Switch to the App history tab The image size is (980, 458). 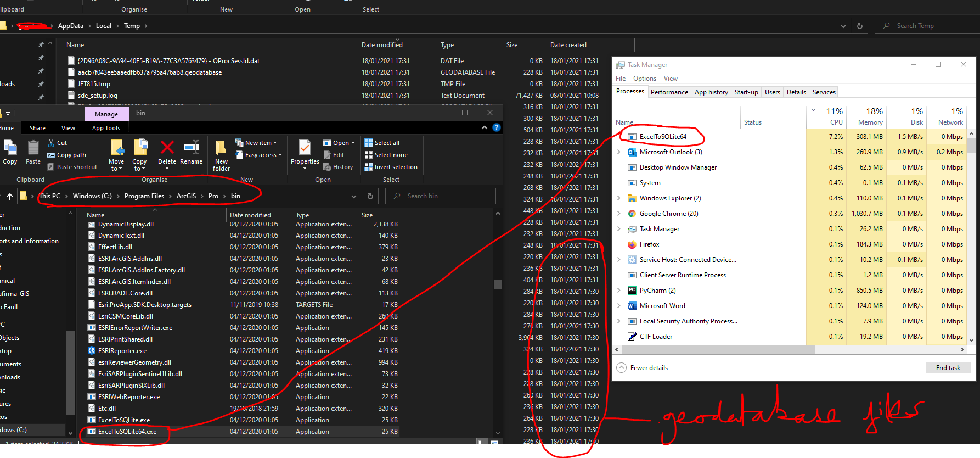[x=711, y=92]
